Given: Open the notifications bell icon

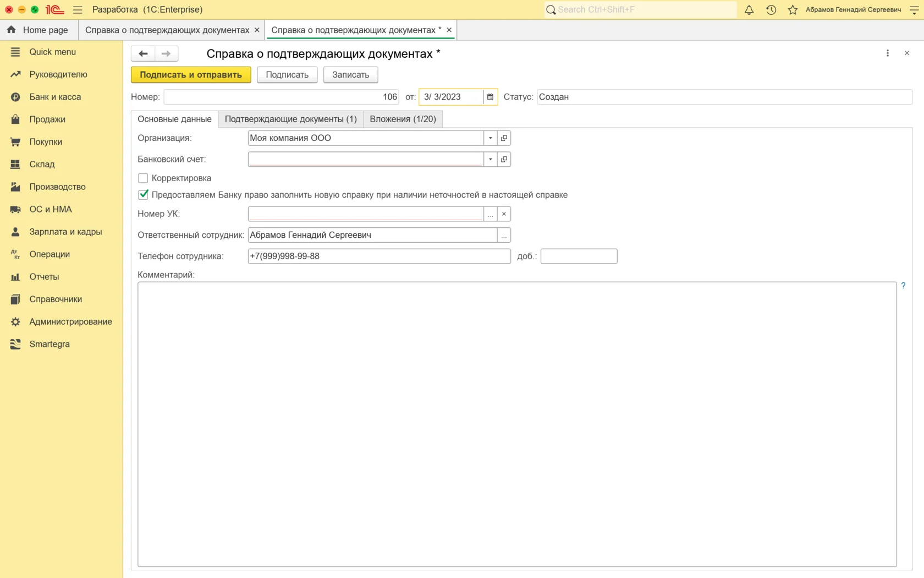Looking at the screenshot, I should tap(749, 10).
